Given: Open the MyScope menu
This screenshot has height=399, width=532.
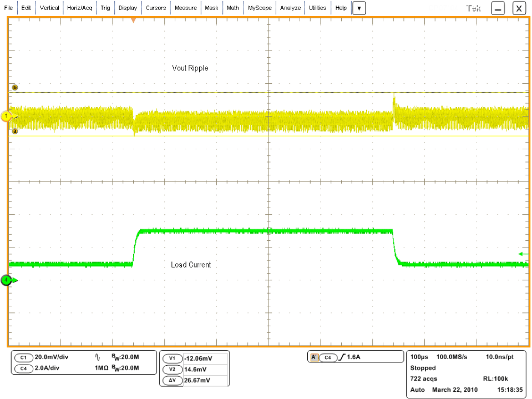Looking at the screenshot, I should tap(260, 8).
